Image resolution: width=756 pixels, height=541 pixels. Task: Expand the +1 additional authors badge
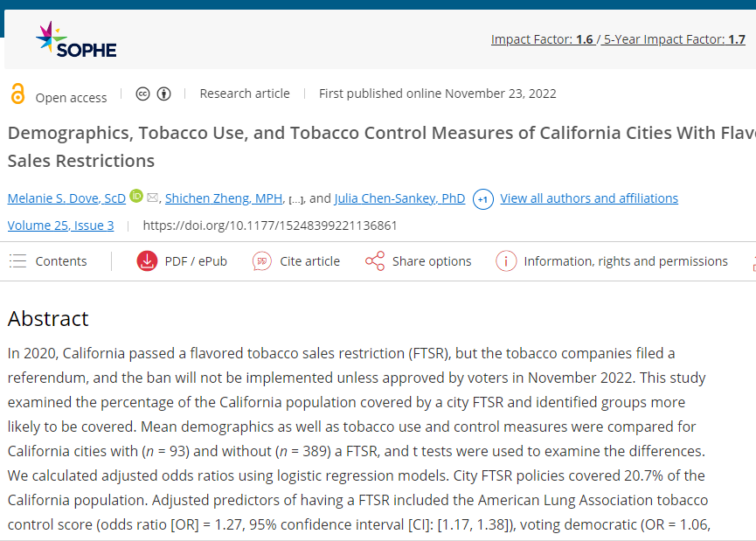(x=483, y=199)
